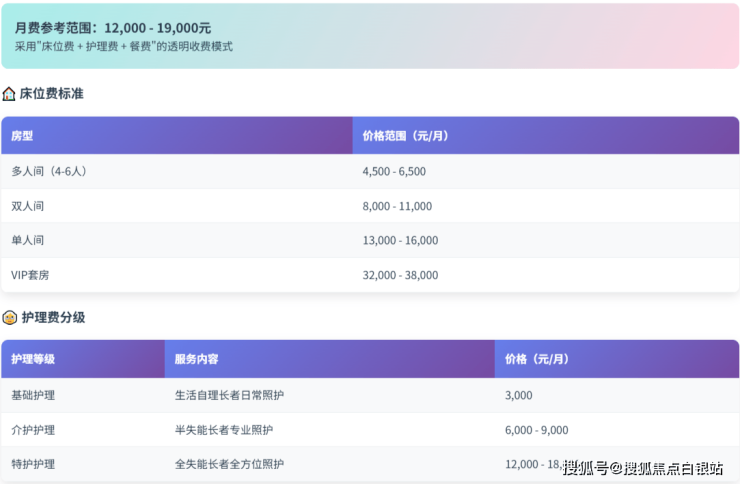Image resolution: width=740 pixels, height=484 pixels.
Task: Click the 搜狐号@搜狐焦点白银站 watermark
Action: coord(642,468)
